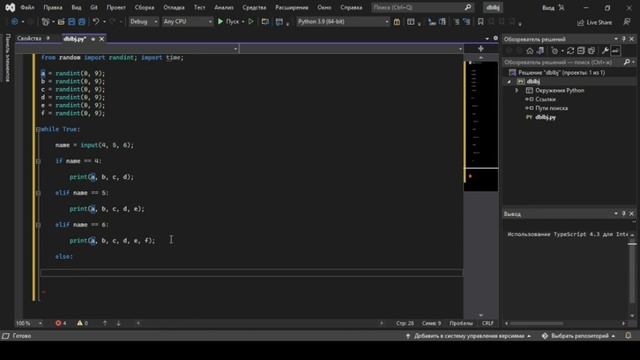Image resolution: width=640 pixels, height=360 pixels.
Task: Click the Python environment package icon
Action: 397,22
